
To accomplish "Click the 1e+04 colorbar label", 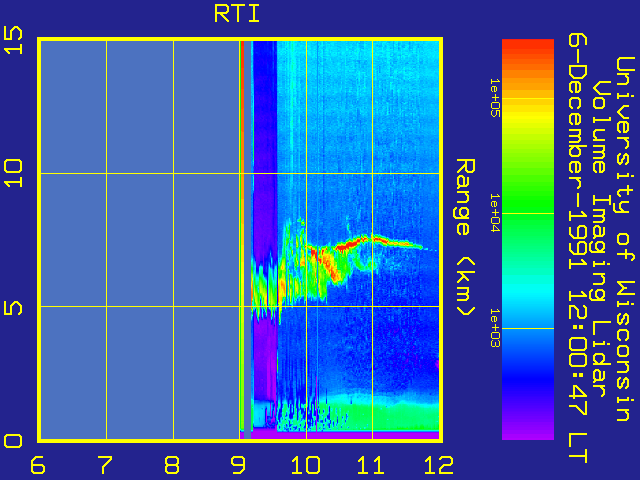I will [x=494, y=213].
